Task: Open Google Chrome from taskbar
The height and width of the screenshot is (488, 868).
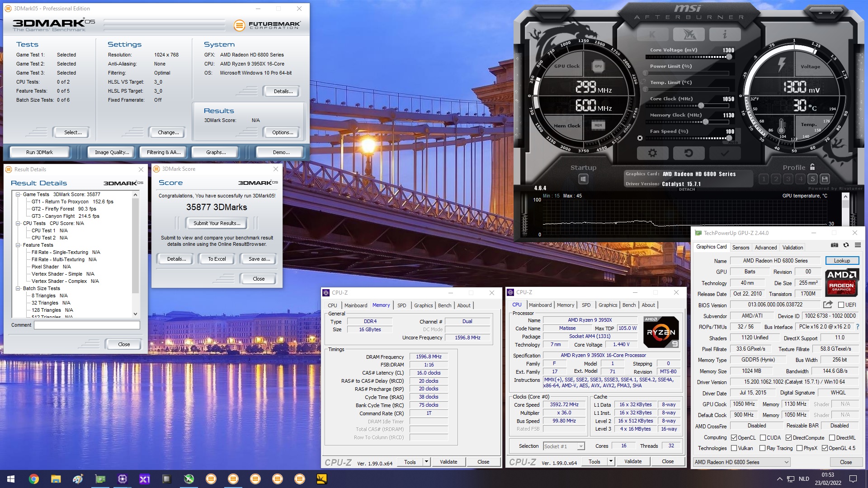Action: (33, 479)
